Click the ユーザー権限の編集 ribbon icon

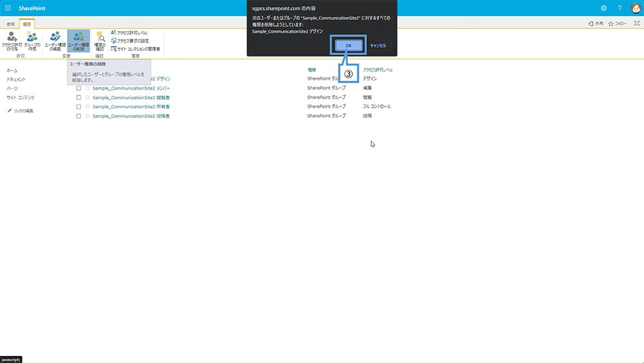(x=55, y=41)
